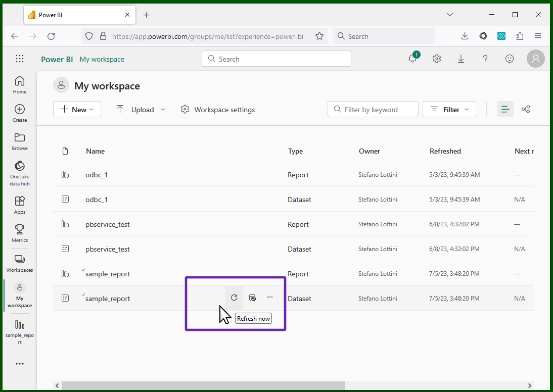Select the Power BI browser tab
Screen dimensions: 553x392
click(x=79, y=15)
